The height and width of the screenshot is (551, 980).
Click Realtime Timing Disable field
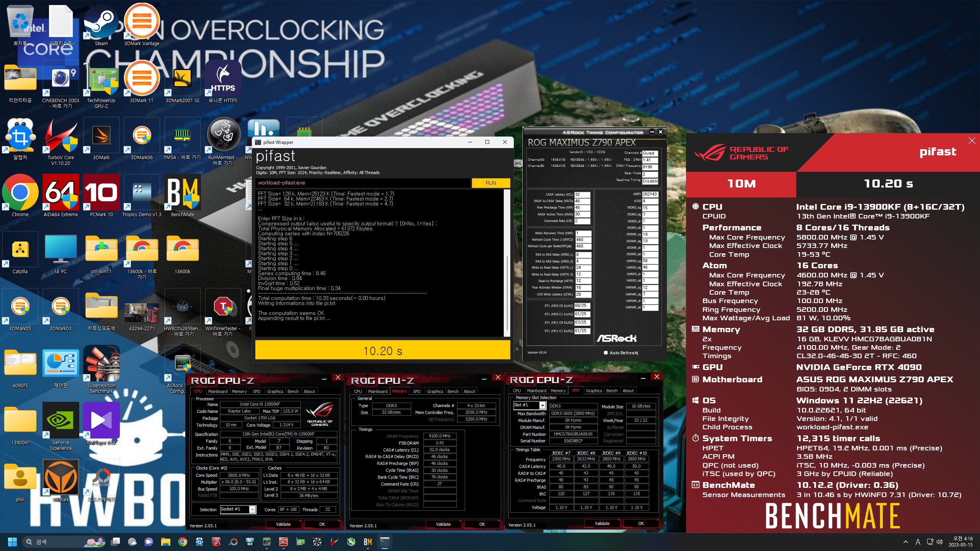pyautogui.click(x=650, y=181)
